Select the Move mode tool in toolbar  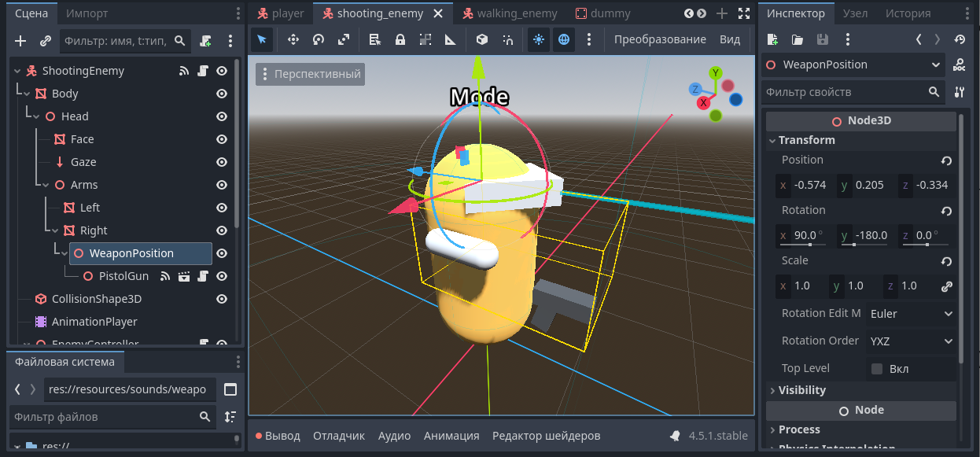[x=293, y=39]
